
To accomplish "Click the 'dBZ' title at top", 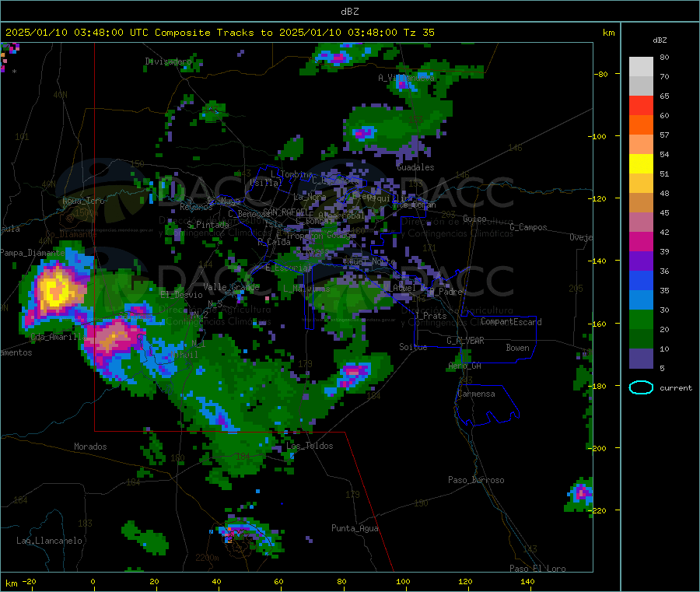I will (x=349, y=12).
